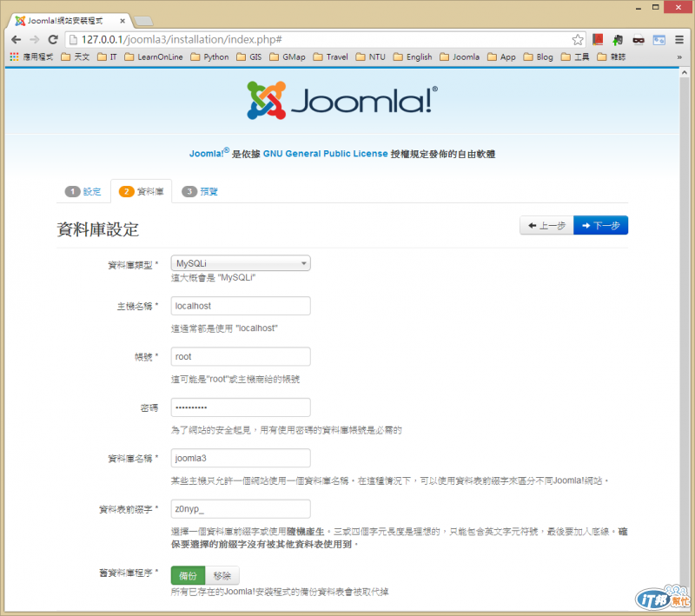Viewport: 695px width, 616px height.
Task: Minimize the browser window
Action: [x=639, y=8]
